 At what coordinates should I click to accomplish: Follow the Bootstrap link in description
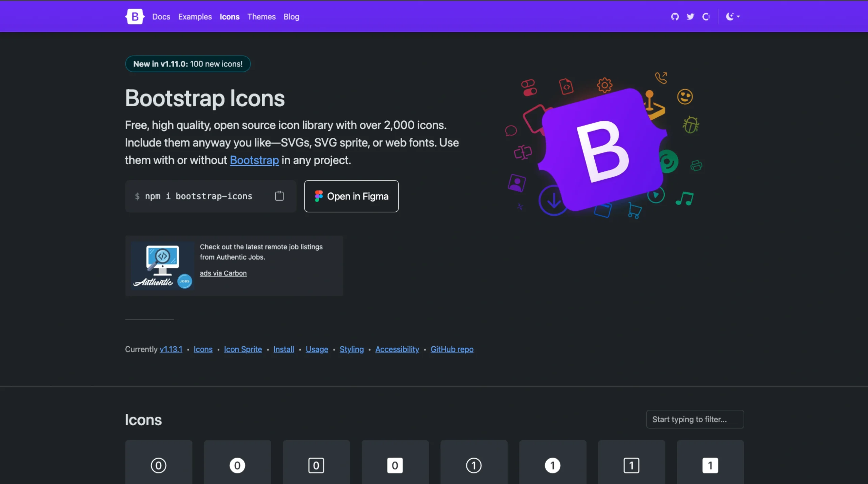(x=254, y=160)
